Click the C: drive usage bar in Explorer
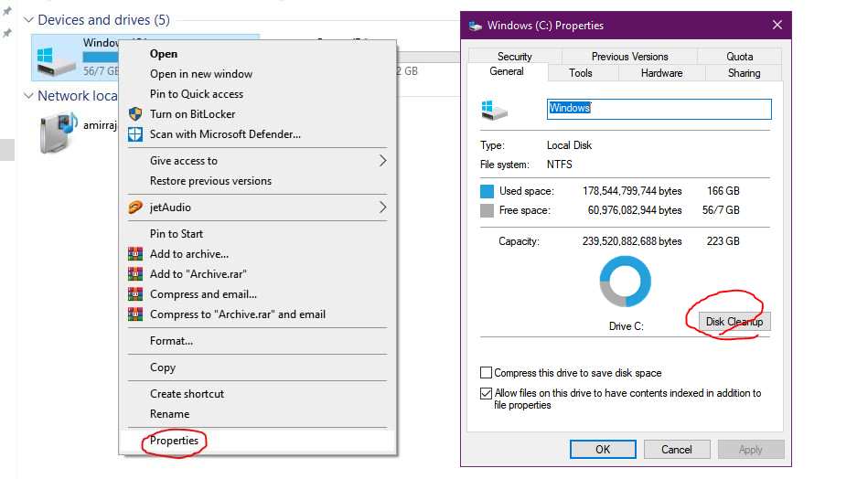 pos(101,57)
